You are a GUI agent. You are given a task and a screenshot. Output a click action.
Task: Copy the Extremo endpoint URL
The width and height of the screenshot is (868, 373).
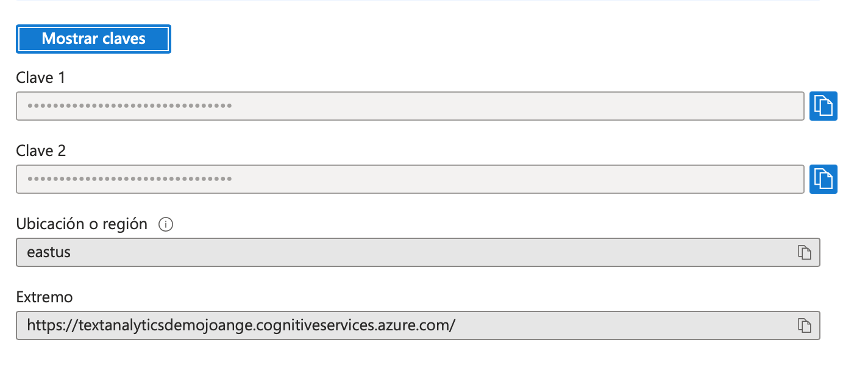pos(805,325)
